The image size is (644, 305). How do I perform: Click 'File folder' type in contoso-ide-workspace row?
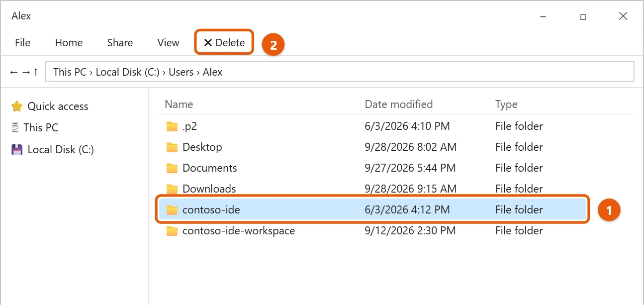(519, 231)
